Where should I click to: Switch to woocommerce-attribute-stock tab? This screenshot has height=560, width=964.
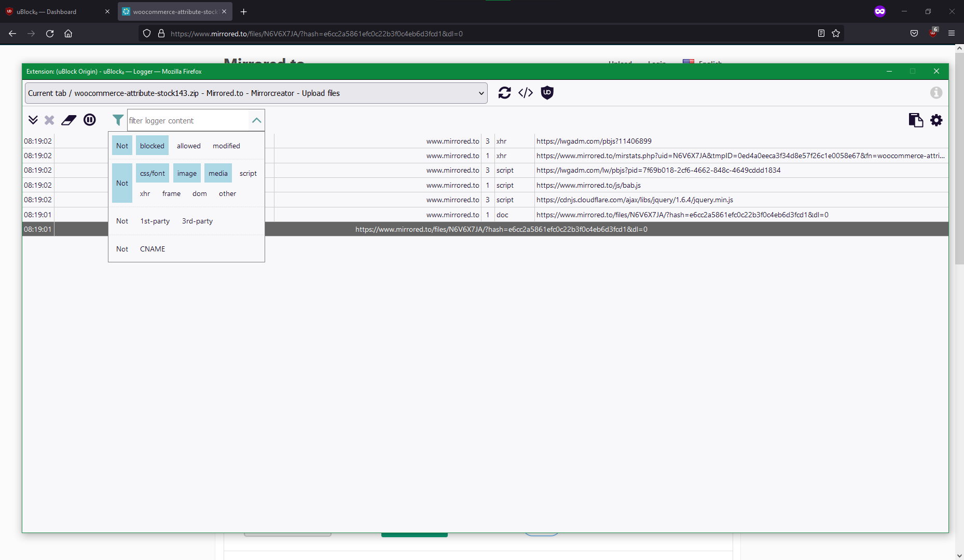[x=175, y=11]
